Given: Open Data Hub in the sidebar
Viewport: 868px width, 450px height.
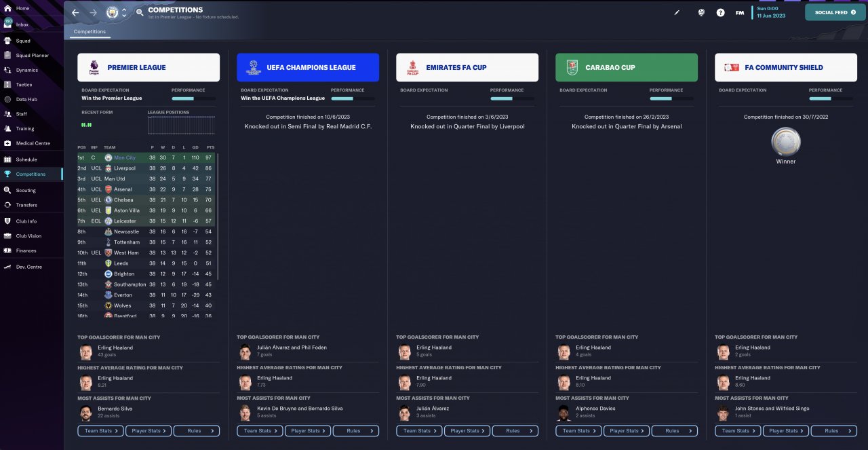Looking at the screenshot, I should click(31, 99).
